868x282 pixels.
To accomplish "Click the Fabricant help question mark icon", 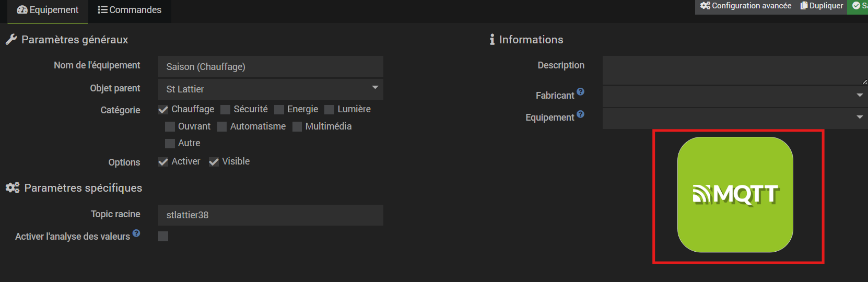I will click(x=580, y=92).
